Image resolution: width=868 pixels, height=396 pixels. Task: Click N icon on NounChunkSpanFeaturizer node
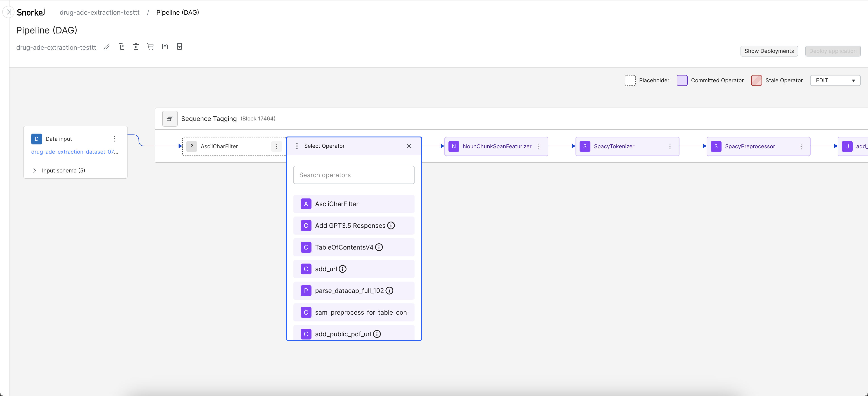pos(454,146)
